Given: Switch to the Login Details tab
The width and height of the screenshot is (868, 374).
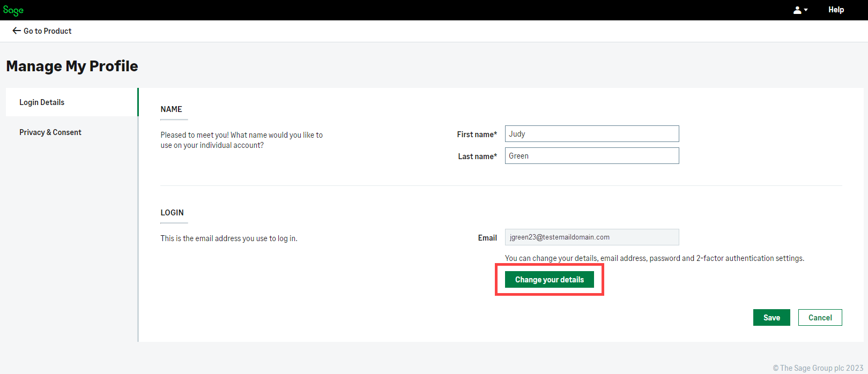Looking at the screenshot, I should [42, 102].
